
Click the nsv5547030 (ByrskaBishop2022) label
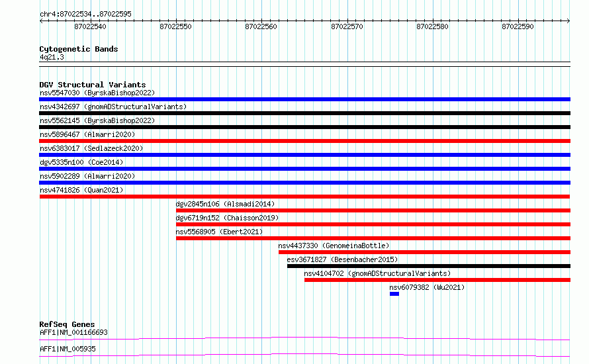[x=97, y=93]
